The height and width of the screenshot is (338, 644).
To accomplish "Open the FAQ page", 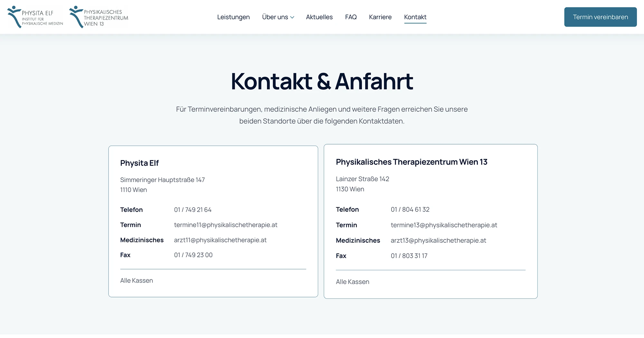I will [351, 17].
